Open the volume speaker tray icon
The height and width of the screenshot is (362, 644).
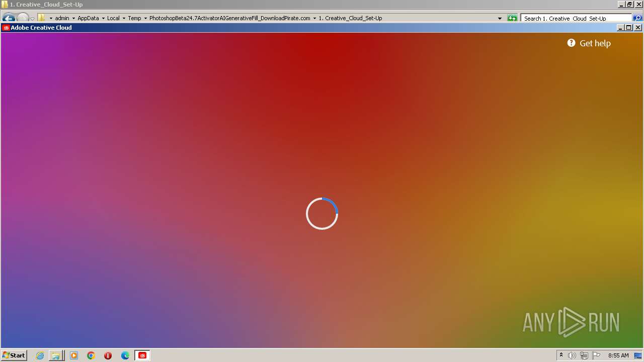pyautogui.click(x=572, y=355)
